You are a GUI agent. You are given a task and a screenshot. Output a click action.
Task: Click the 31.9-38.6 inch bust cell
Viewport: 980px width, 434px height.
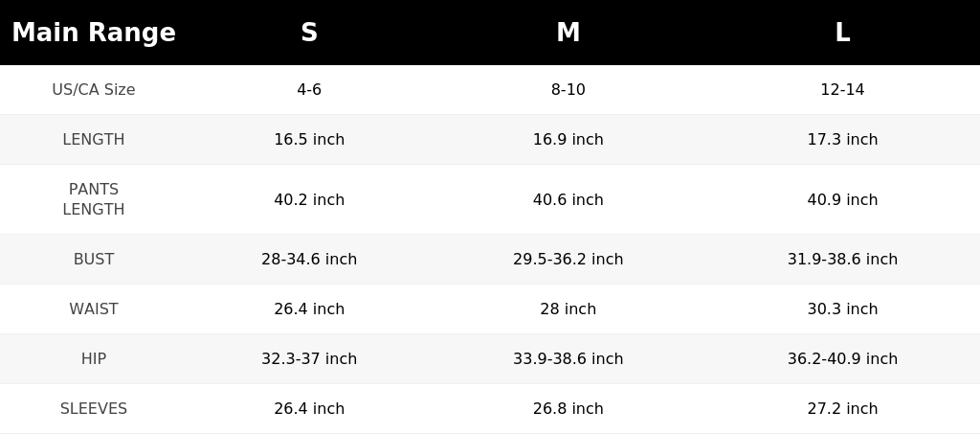[842, 259]
